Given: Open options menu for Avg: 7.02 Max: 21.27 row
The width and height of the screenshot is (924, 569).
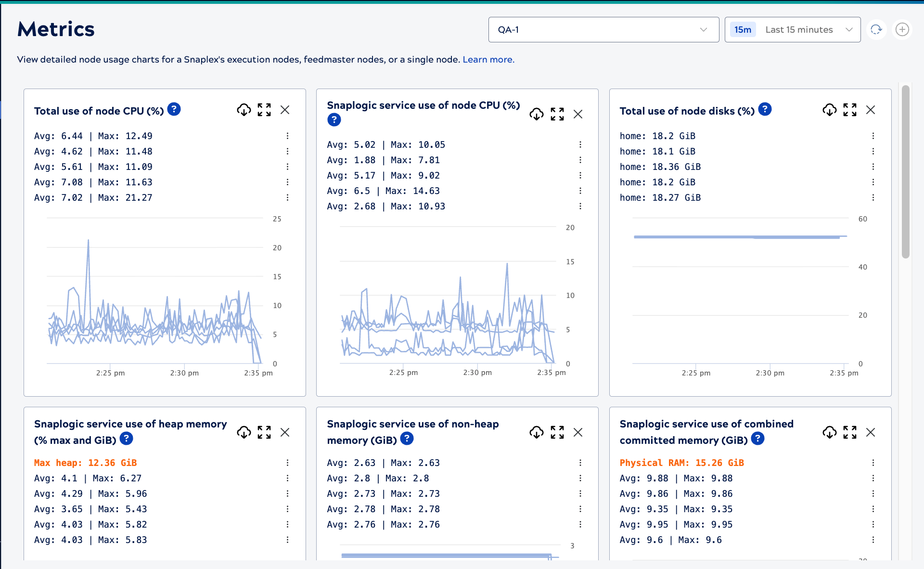Looking at the screenshot, I should tap(287, 197).
